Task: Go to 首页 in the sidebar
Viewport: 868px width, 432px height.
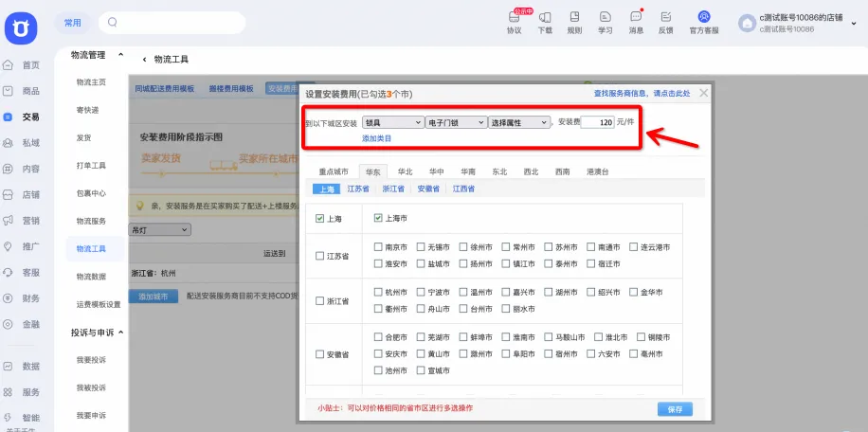Action: (22, 64)
